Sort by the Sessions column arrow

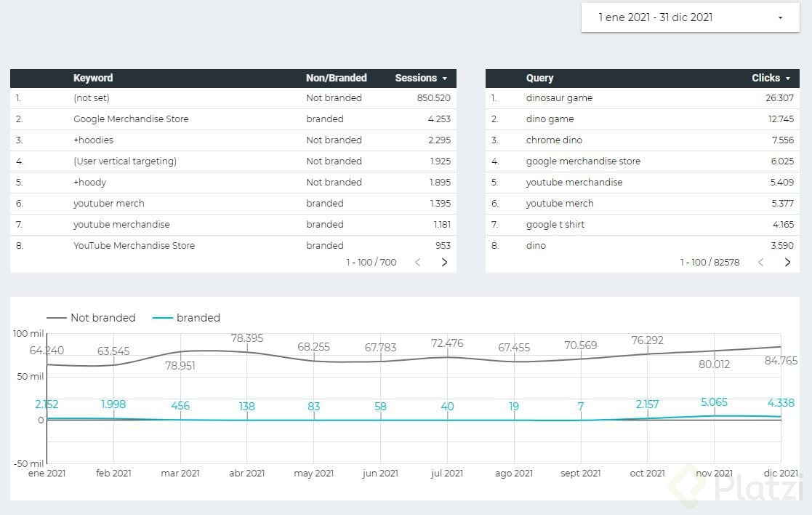coord(444,79)
